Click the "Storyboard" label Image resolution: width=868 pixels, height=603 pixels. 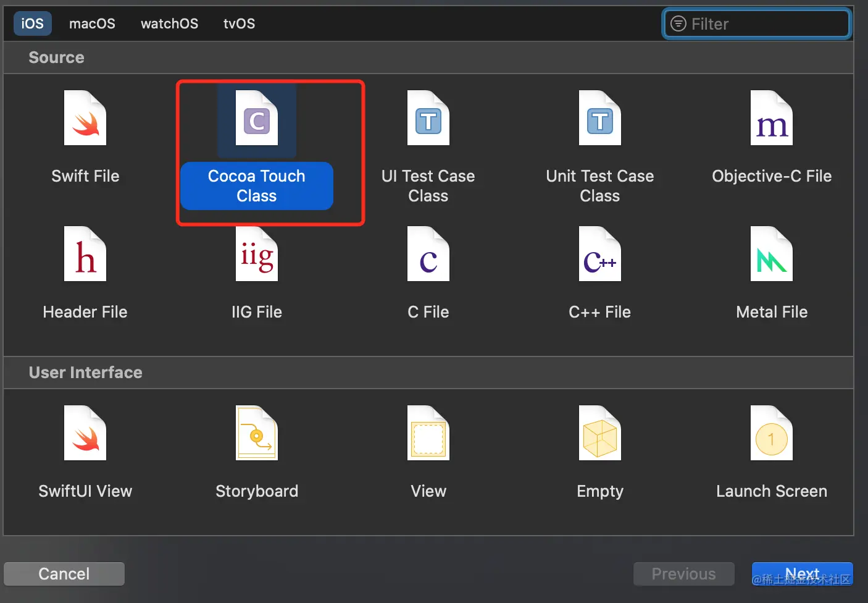pos(257,491)
